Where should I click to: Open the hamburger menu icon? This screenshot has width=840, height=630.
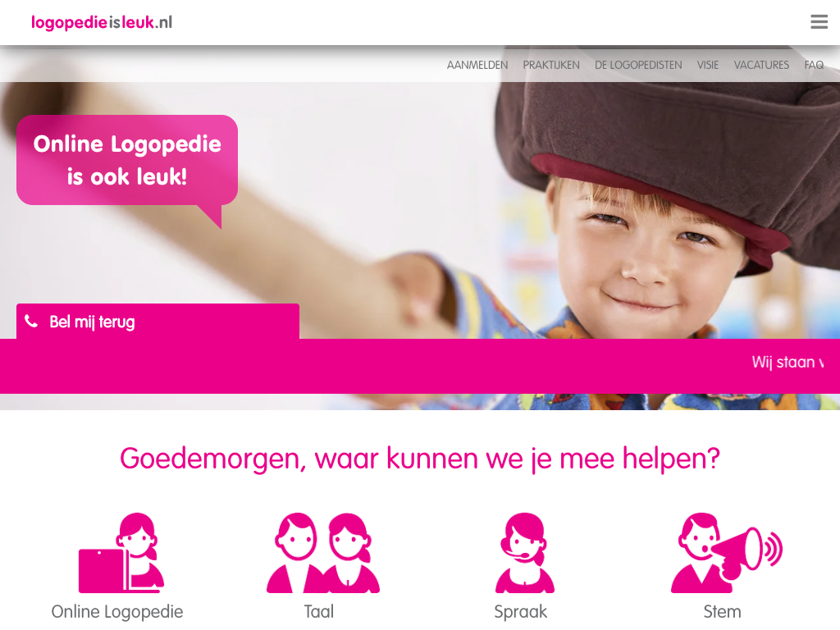819,22
